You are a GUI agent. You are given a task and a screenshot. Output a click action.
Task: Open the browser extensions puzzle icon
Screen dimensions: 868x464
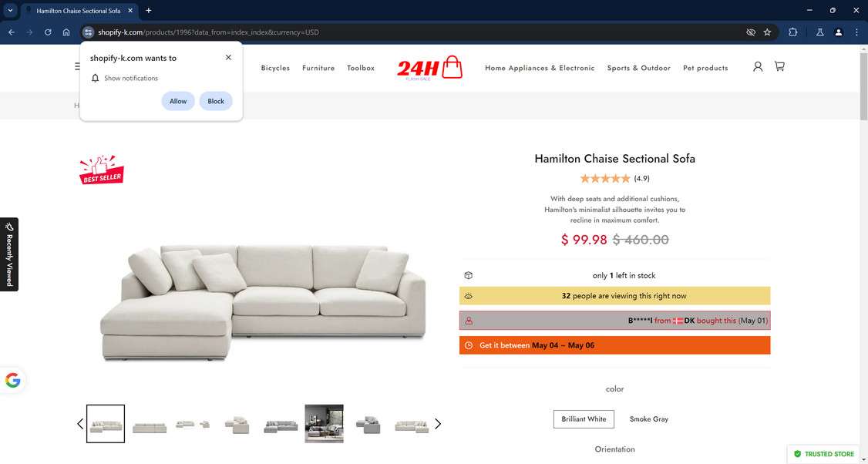[x=792, y=32]
